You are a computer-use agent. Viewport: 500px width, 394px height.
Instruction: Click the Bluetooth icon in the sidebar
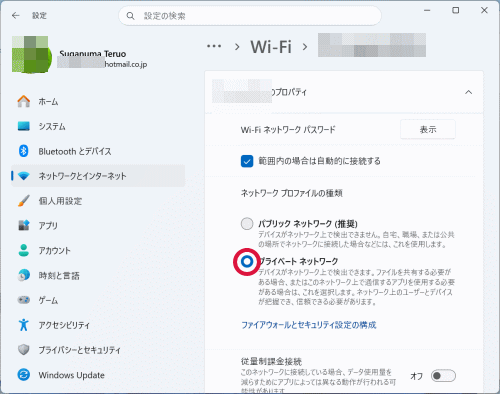pos(24,151)
